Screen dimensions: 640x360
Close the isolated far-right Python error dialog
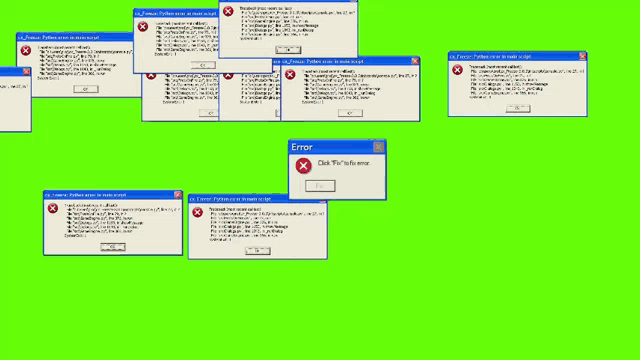(582, 56)
